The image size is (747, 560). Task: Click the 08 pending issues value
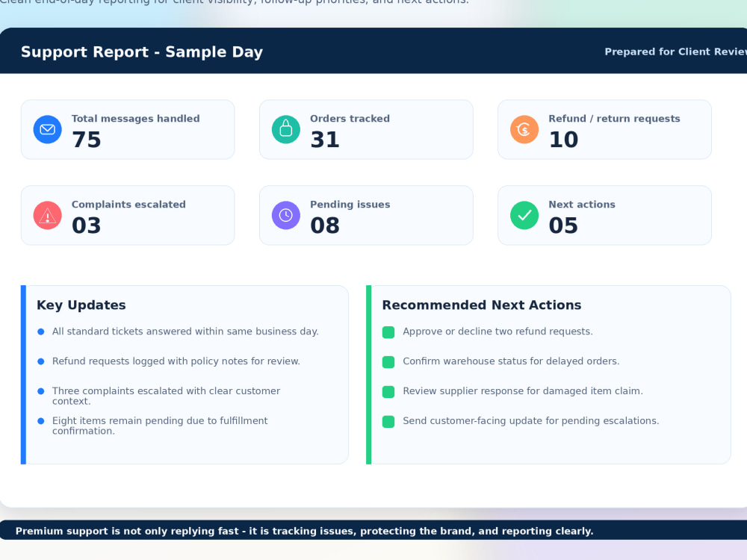click(325, 225)
